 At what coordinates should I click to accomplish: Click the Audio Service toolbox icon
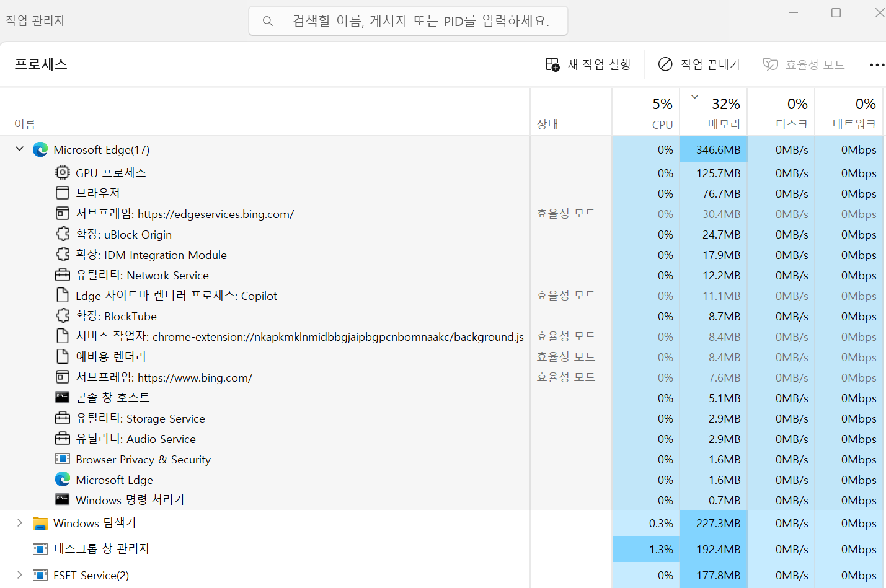coord(63,438)
